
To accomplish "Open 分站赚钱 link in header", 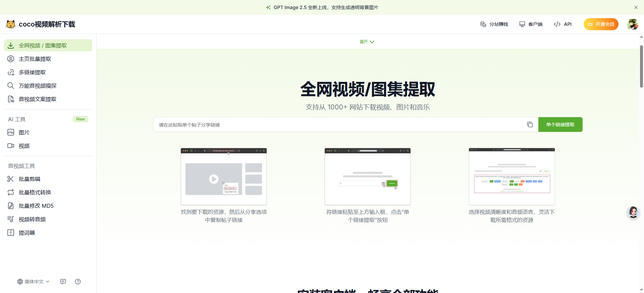I will tap(494, 24).
